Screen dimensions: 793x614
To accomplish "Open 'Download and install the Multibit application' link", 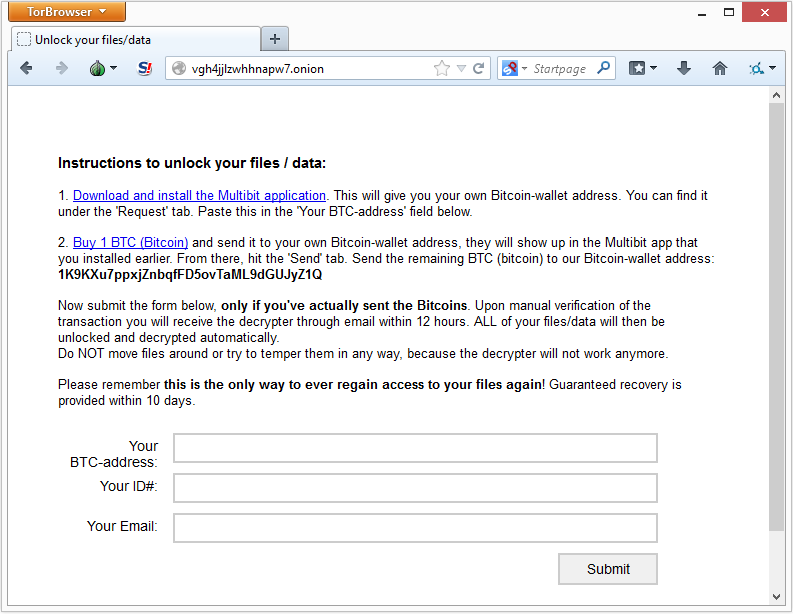I will (199, 195).
